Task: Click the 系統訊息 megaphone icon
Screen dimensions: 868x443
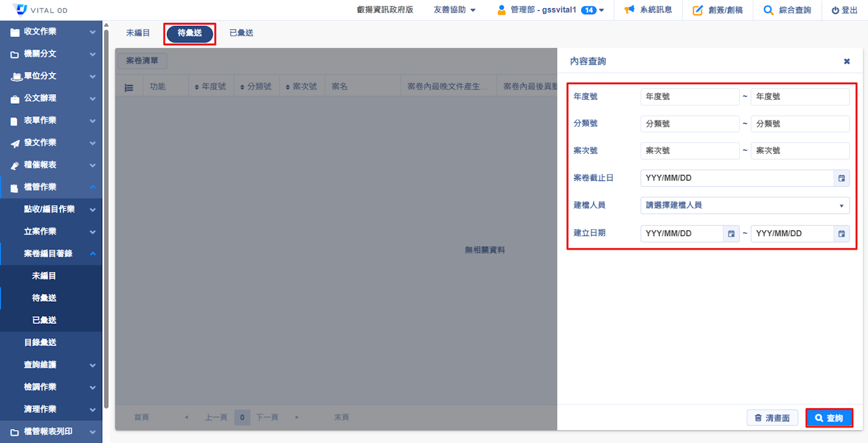Action: tap(629, 10)
